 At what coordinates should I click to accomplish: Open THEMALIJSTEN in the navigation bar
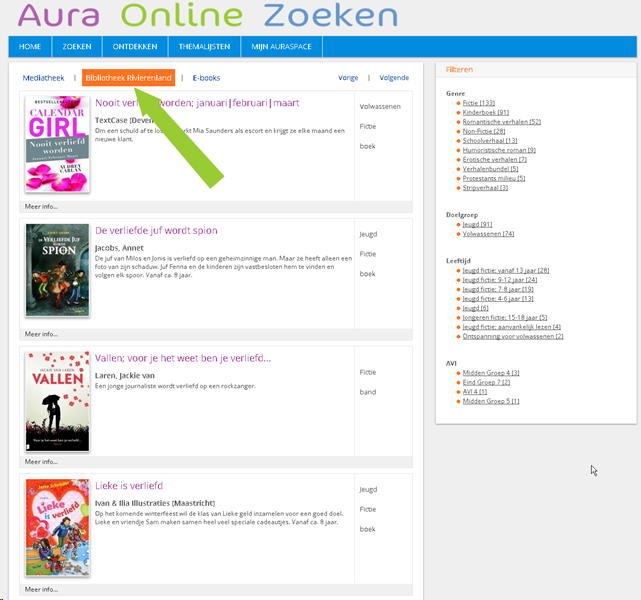tap(204, 47)
